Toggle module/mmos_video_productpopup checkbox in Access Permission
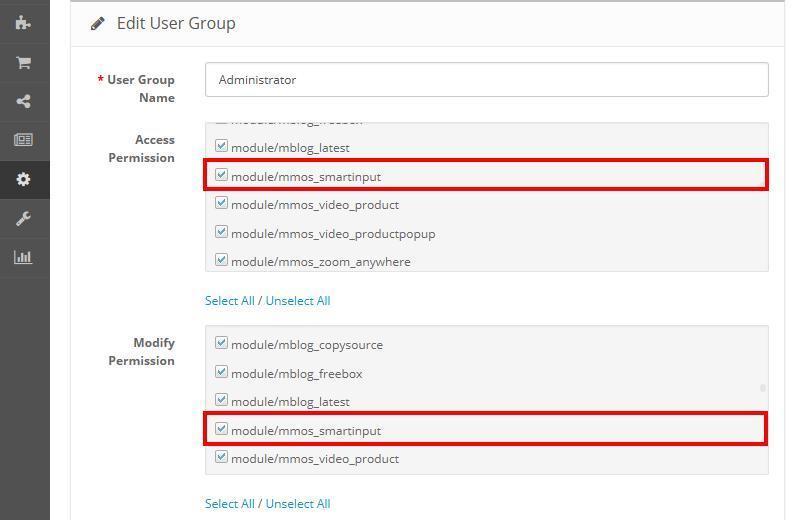The height and width of the screenshot is (520, 800). (x=222, y=232)
